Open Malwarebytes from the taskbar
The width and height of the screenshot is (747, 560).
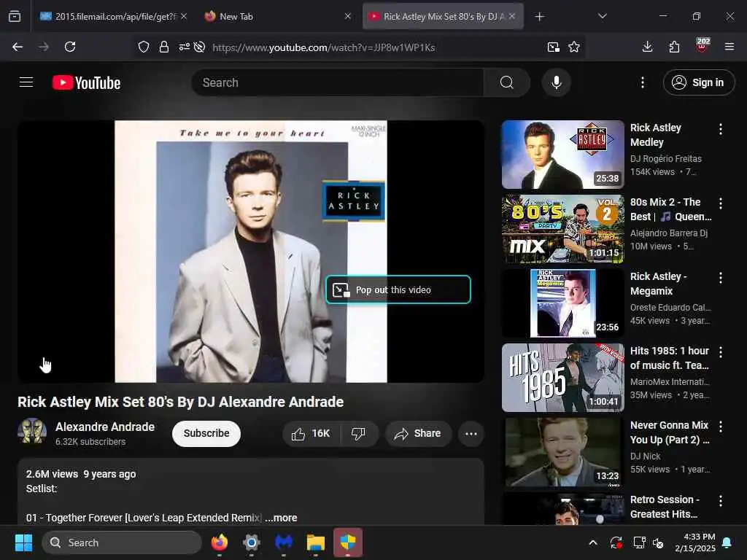pyautogui.click(x=284, y=542)
